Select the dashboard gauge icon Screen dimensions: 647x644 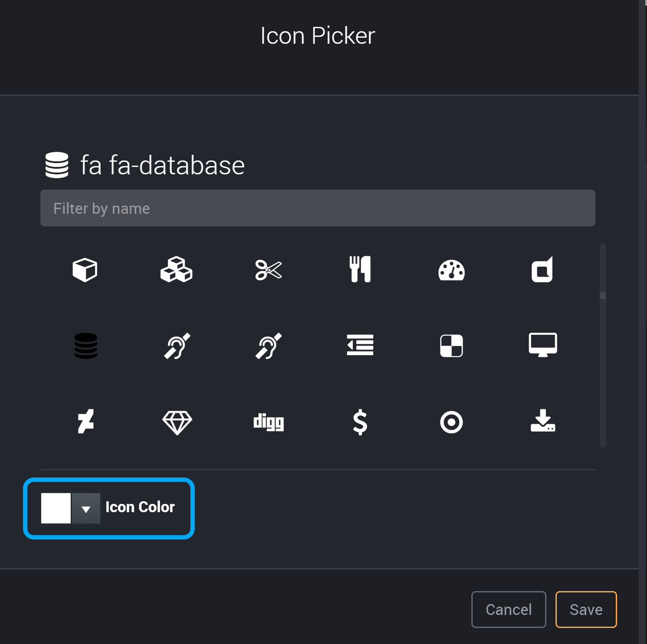point(451,270)
